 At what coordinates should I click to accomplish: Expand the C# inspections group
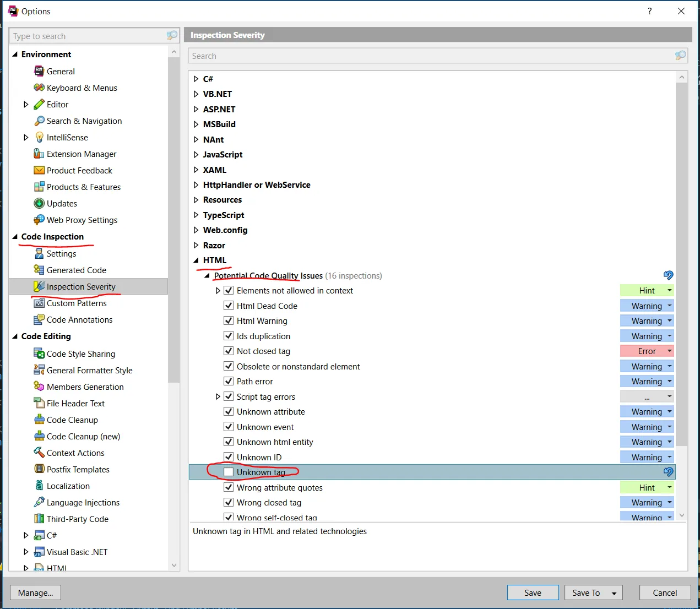pyautogui.click(x=196, y=79)
